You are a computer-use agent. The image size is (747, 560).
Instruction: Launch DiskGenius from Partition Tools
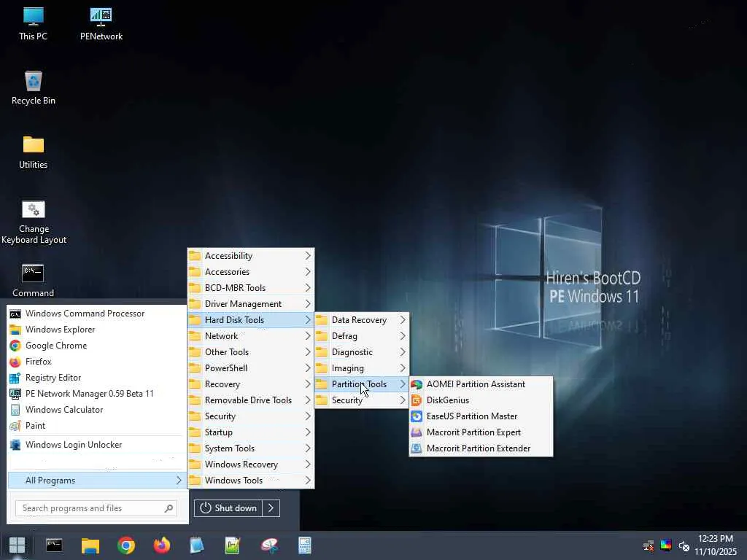(x=481, y=400)
